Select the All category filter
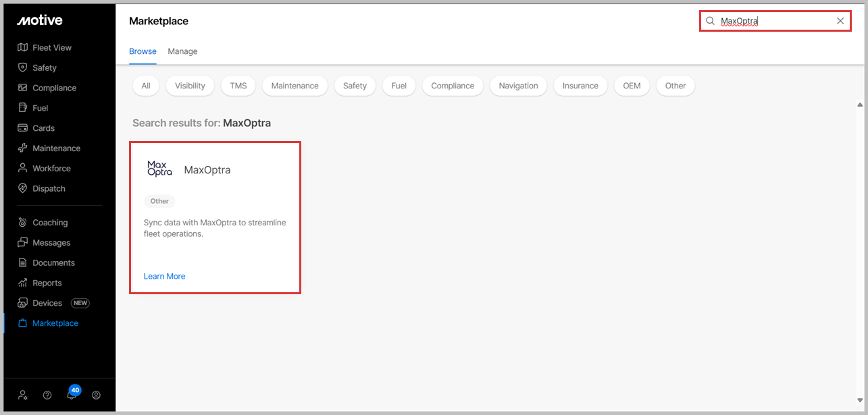The height and width of the screenshot is (415, 868). coord(146,86)
